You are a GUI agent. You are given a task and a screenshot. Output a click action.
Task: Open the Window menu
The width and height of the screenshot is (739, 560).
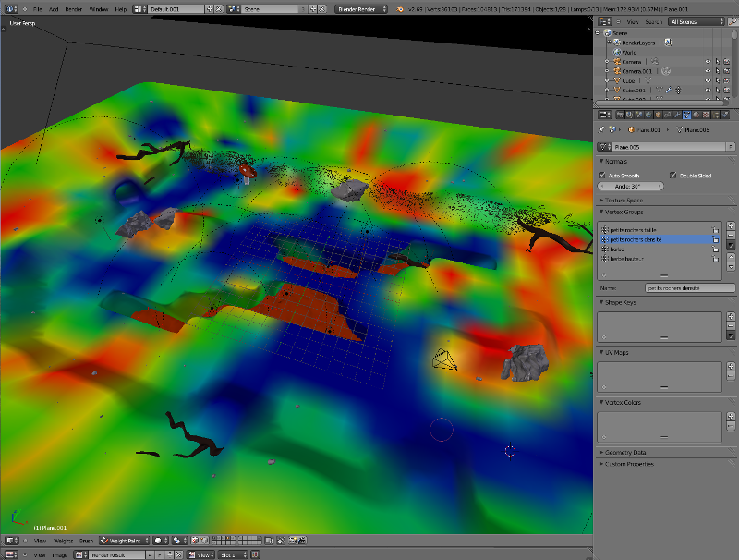[99, 9]
